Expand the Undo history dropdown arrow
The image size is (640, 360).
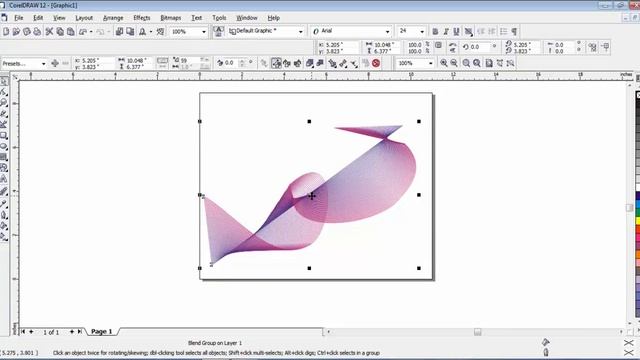click(91, 31)
